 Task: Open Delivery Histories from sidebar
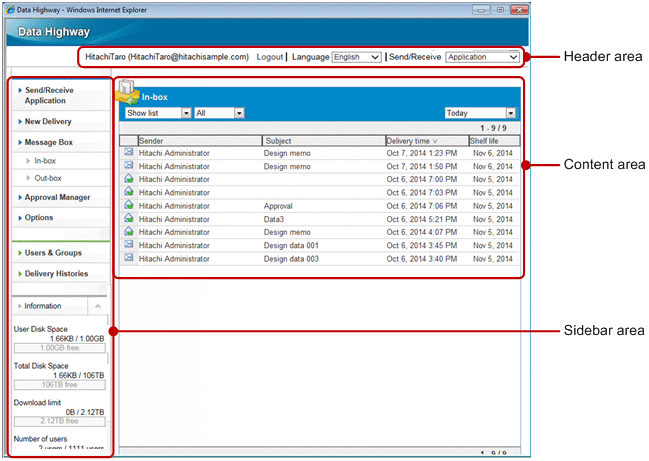tap(57, 273)
